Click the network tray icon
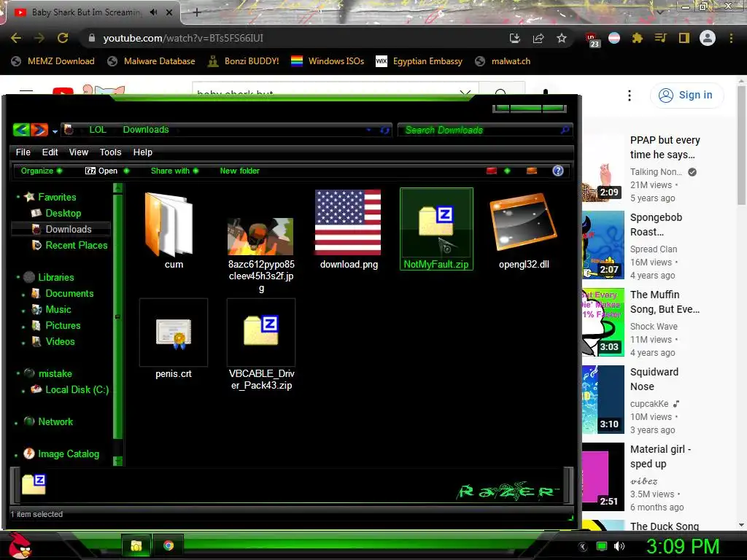 point(602,546)
